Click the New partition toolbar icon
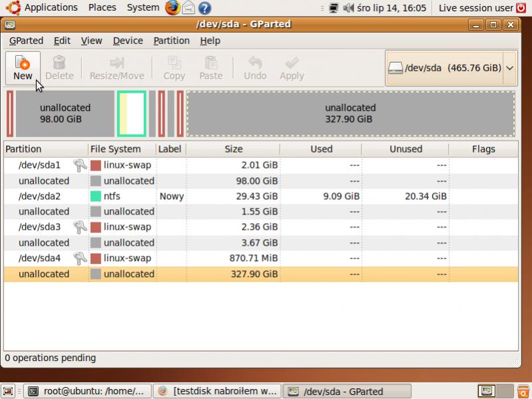Viewport: 532px width, 399px height. pos(23,63)
